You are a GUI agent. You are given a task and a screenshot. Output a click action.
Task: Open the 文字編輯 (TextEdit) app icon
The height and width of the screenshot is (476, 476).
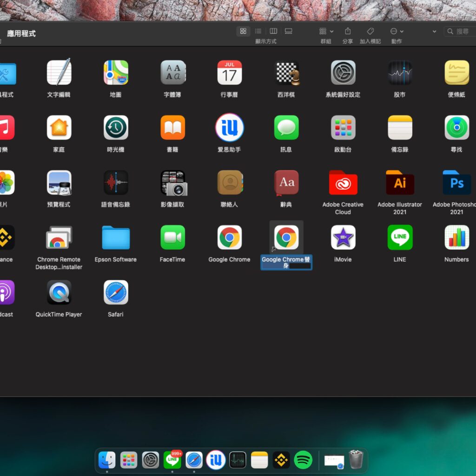click(x=59, y=73)
